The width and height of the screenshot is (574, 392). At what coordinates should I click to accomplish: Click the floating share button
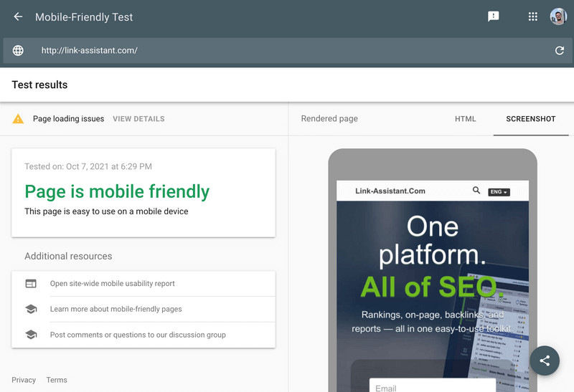(545, 360)
